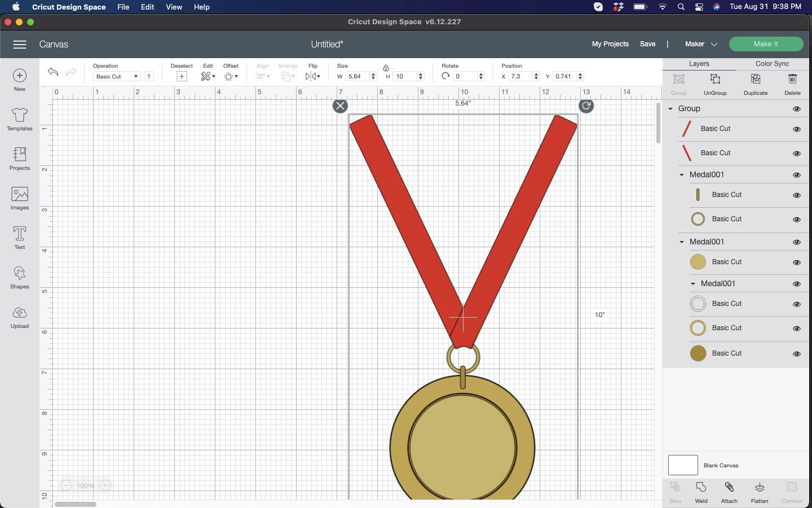Click the Slice icon
This screenshot has width=812, height=508.
click(674, 492)
